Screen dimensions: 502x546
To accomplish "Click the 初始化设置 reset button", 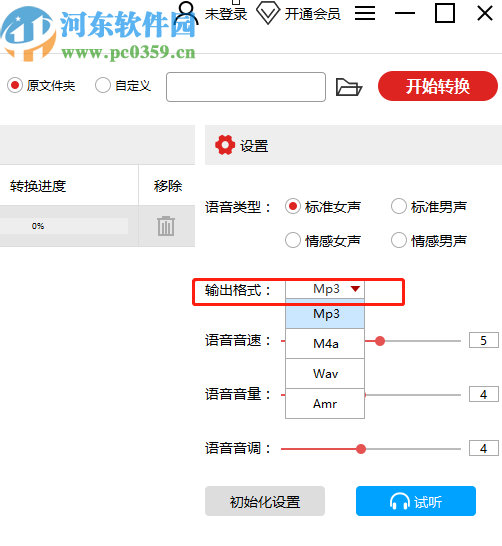I will coord(265,501).
